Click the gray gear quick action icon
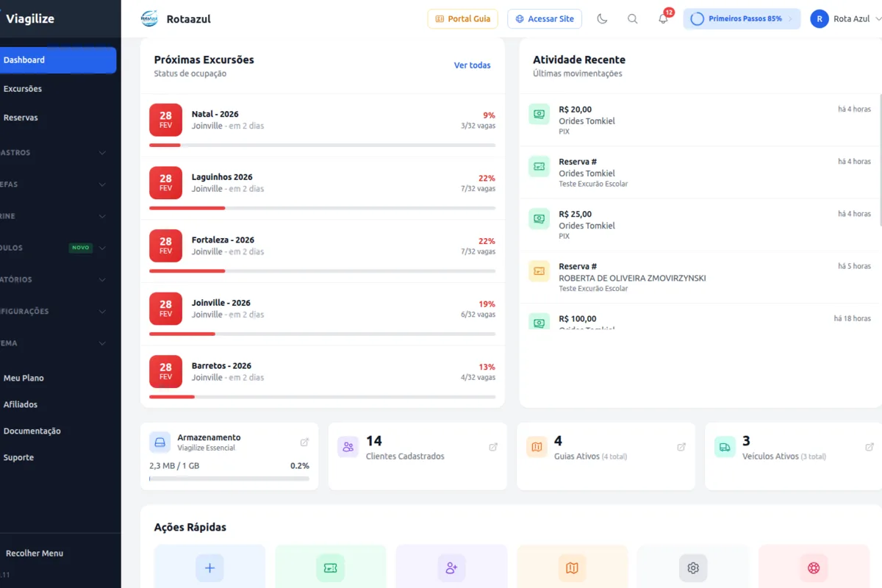 [692, 568]
